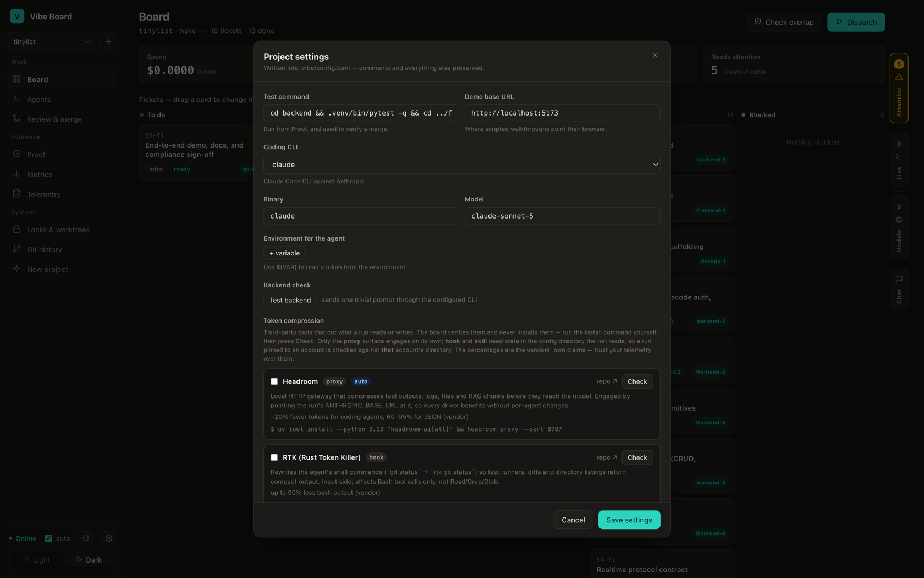Click the Check overlap button

[x=784, y=22]
